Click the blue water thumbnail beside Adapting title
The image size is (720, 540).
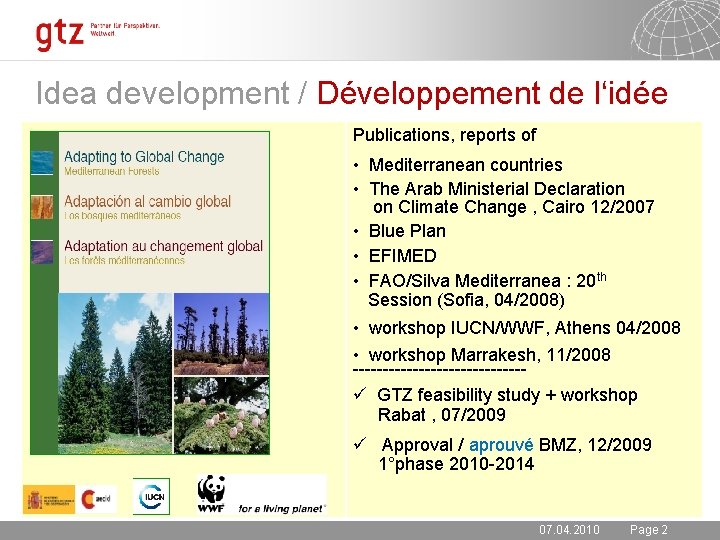pos(42,163)
